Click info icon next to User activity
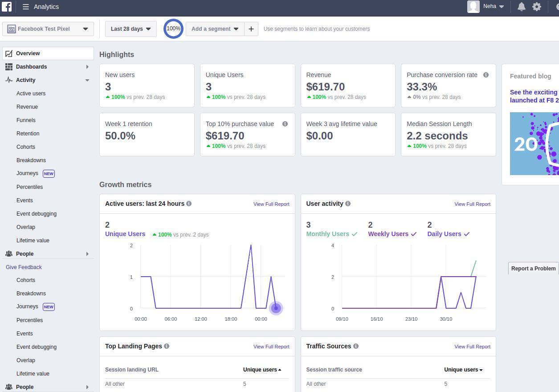The height and width of the screenshot is (392, 559). pyautogui.click(x=348, y=204)
